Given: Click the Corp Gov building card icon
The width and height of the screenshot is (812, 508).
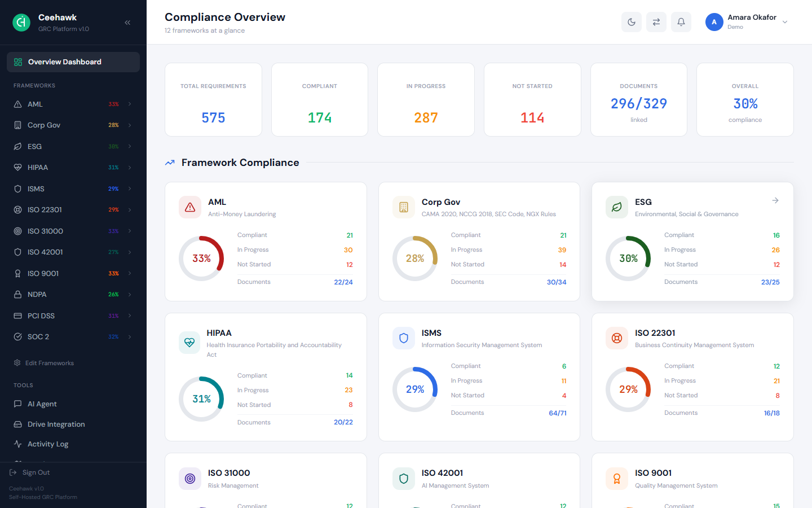Looking at the screenshot, I should pos(404,207).
